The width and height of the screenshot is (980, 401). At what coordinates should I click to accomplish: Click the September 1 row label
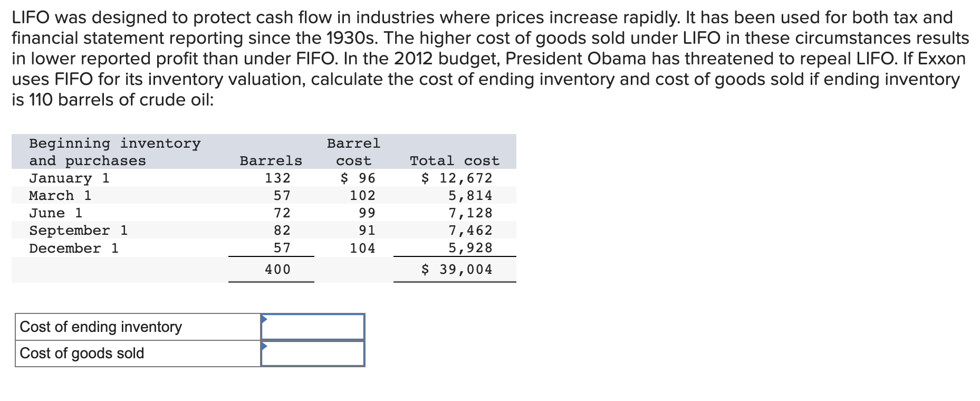79,231
